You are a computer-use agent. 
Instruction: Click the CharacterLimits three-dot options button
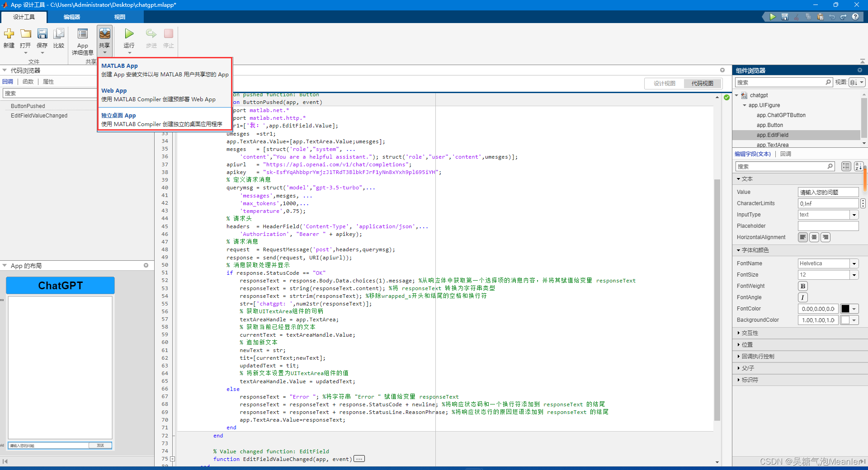[x=863, y=203]
